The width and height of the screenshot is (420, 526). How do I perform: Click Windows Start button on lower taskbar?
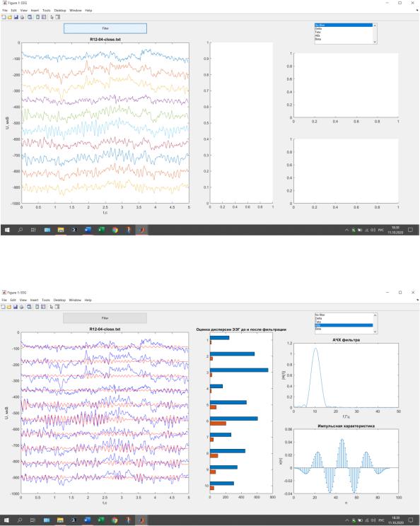pos(6,520)
